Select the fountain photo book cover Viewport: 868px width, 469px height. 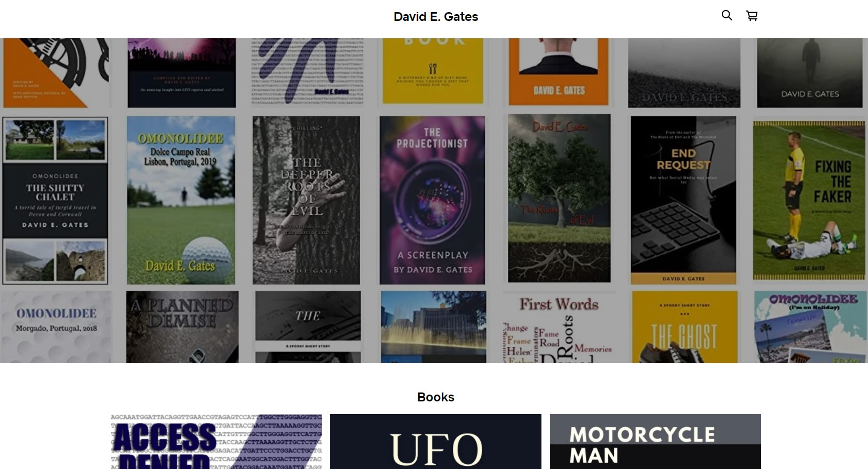point(433,327)
